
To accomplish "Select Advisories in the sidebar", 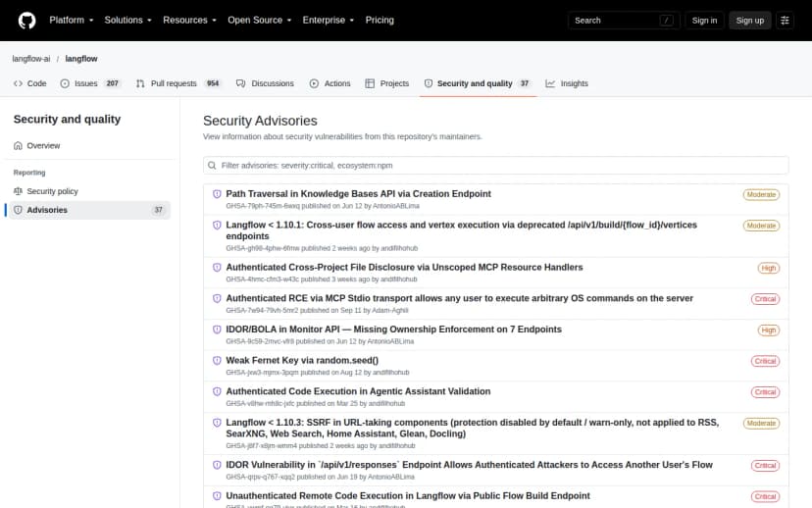I will point(89,210).
